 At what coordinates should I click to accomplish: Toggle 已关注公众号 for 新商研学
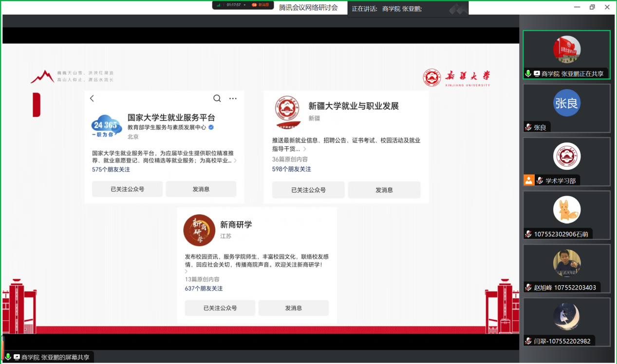[220, 308]
